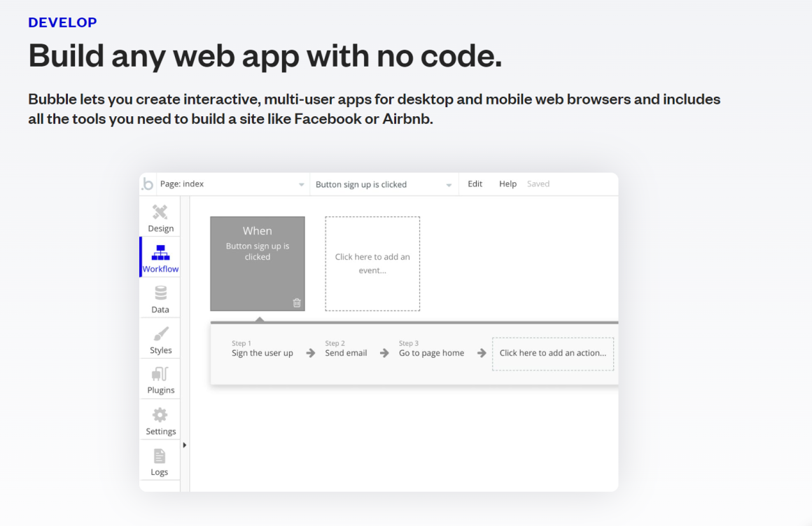The height and width of the screenshot is (526, 812).
Task: Click the Bubble logo icon
Action: (x=148, y=184)
